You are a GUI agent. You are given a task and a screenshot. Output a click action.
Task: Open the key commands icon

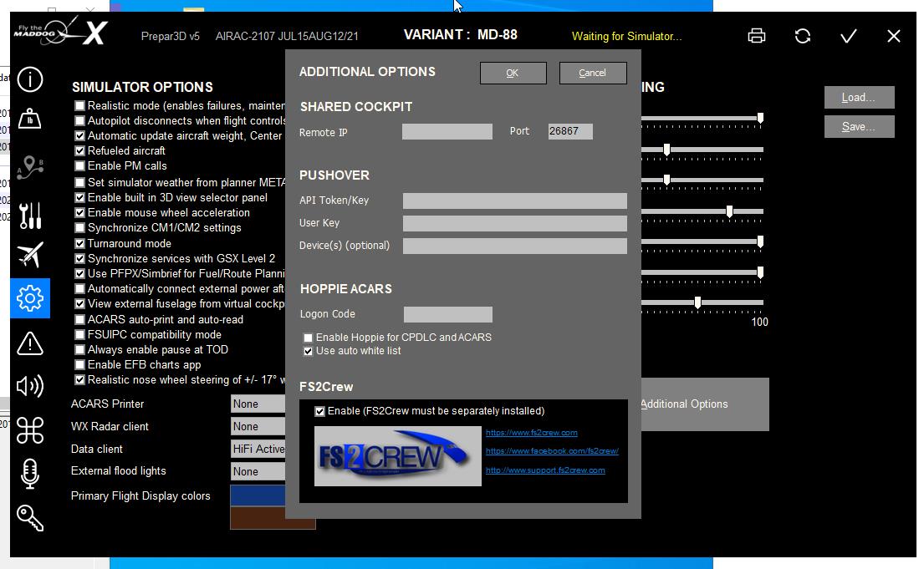30,430
